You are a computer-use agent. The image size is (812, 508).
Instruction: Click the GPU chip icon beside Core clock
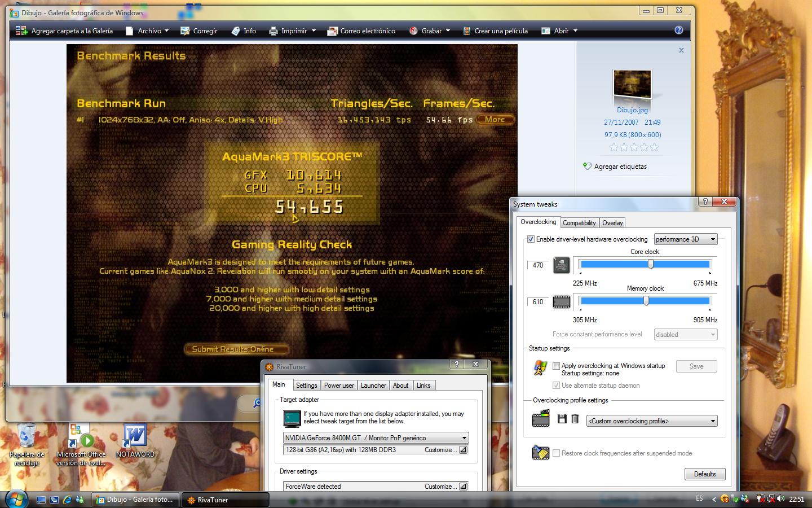click(561, 265)
